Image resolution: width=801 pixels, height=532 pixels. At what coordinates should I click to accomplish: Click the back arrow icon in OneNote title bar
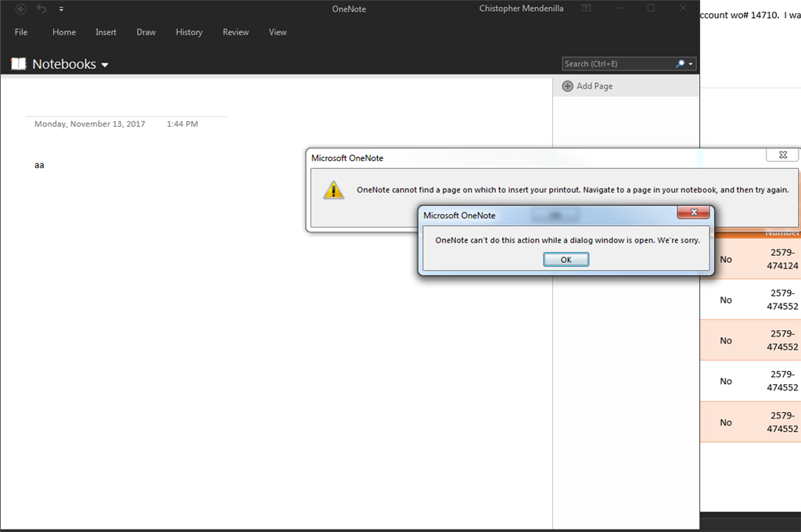[21, 9]
